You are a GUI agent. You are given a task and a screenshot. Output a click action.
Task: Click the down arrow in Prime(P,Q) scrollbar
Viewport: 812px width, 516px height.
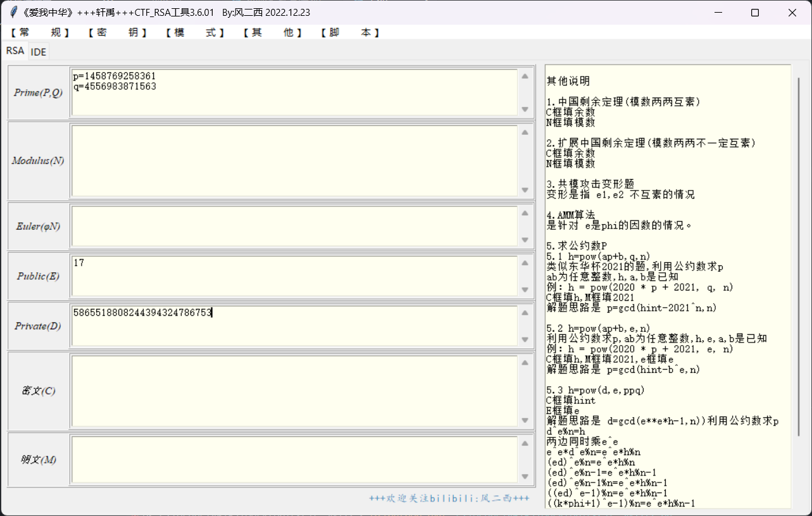(525, 109)
